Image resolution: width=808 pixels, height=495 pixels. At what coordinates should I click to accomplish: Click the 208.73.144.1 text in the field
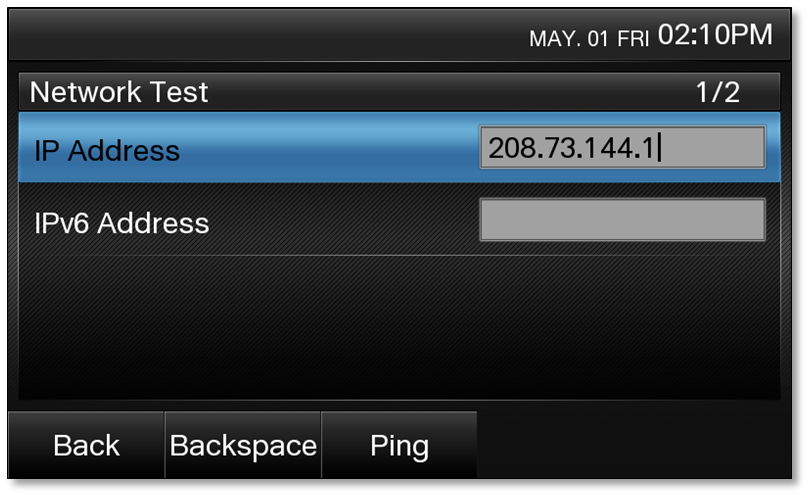click(571, 148)
